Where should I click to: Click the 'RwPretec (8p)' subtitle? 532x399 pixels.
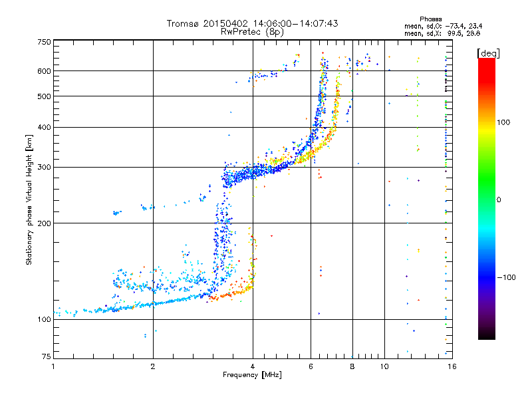[252, 32]
